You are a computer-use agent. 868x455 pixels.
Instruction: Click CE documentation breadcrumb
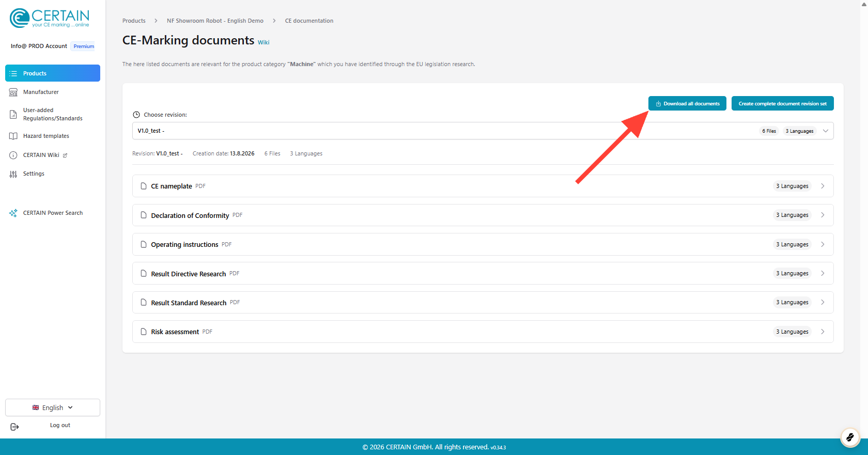309,21
